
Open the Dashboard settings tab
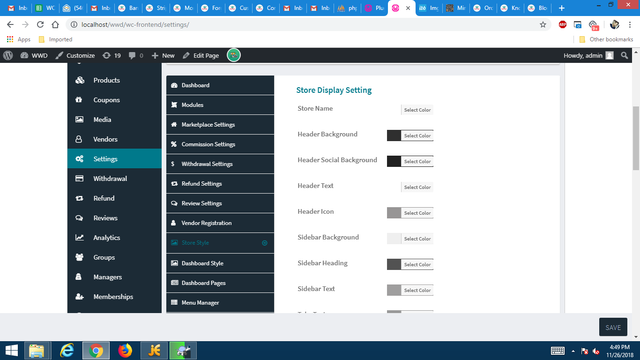click(x=220, y=85)
